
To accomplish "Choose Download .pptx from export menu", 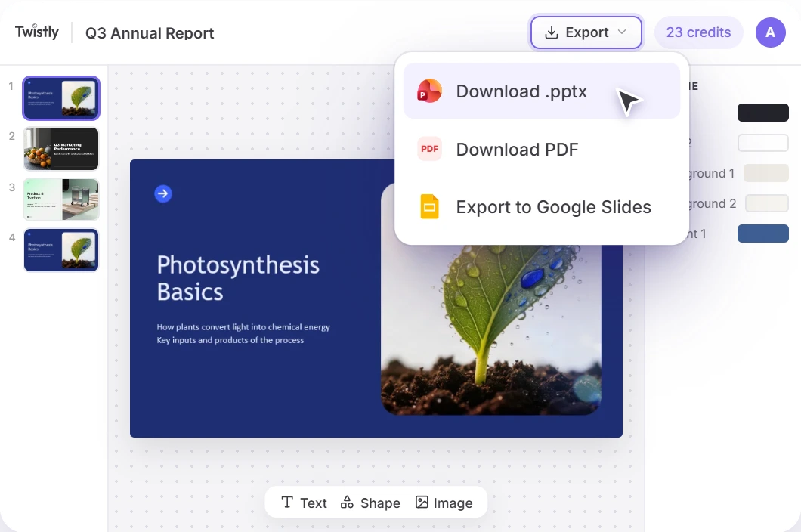I will click(x=542, y=91).
